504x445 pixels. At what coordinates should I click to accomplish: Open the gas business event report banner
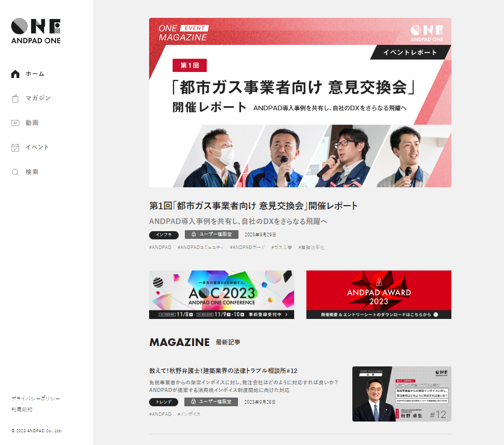point(300,103)
